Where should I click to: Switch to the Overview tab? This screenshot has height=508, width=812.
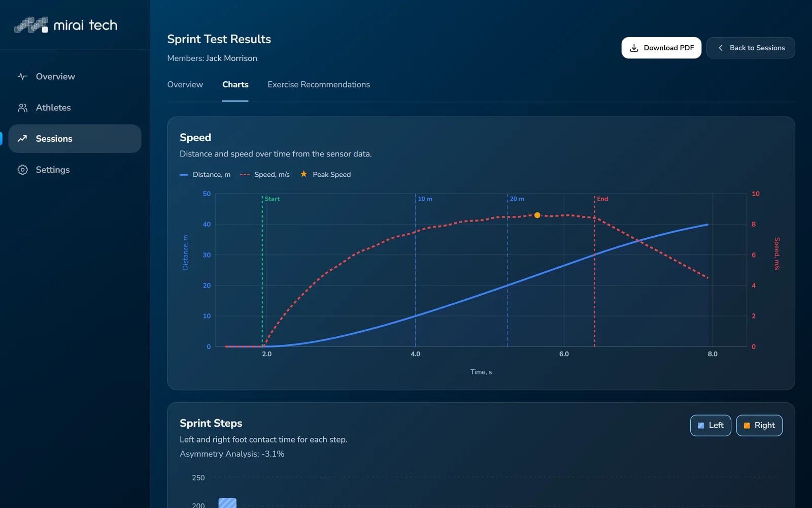point(185,84)
